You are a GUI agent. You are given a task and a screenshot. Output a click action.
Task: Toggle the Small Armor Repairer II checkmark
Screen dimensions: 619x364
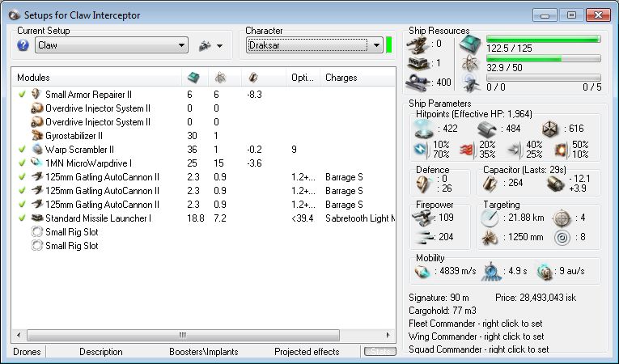22,94
